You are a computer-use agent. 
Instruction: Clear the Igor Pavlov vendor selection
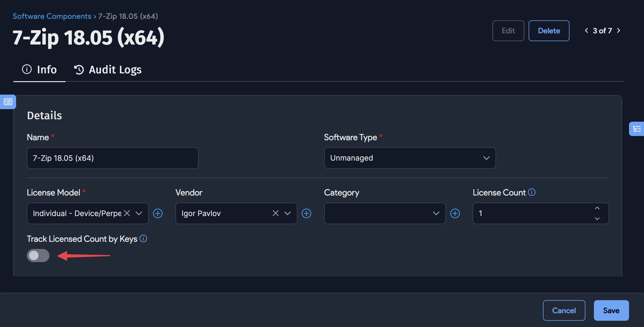pos(275,213)
